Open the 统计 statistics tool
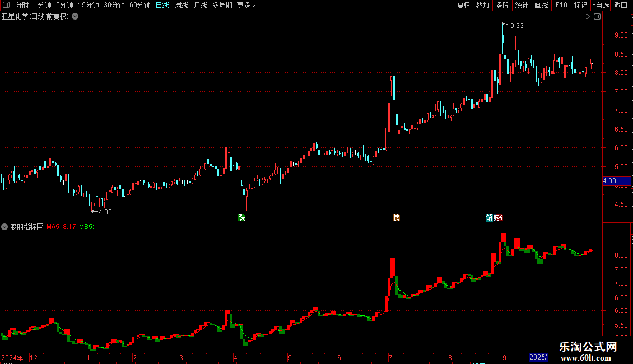The image size is (633, 364). [522, 5]
